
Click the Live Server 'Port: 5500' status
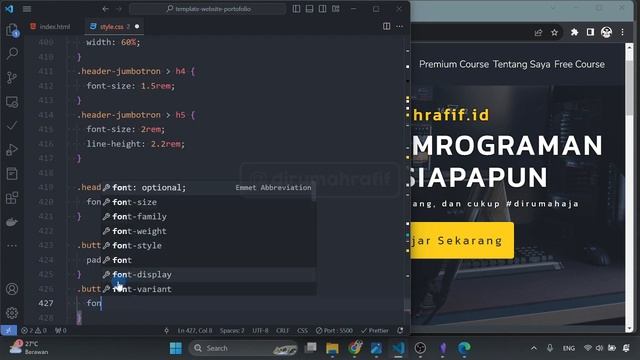click(x=334, y=330)
